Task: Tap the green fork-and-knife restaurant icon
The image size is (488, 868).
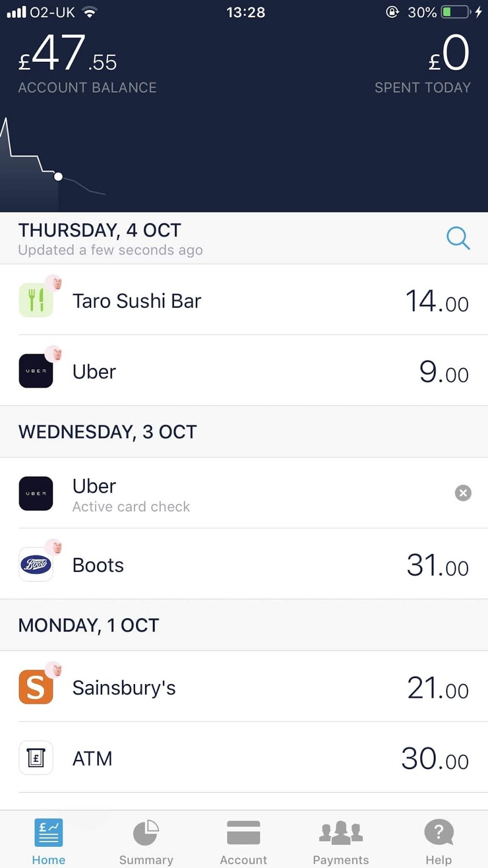Action: click(x=36, y=300)
